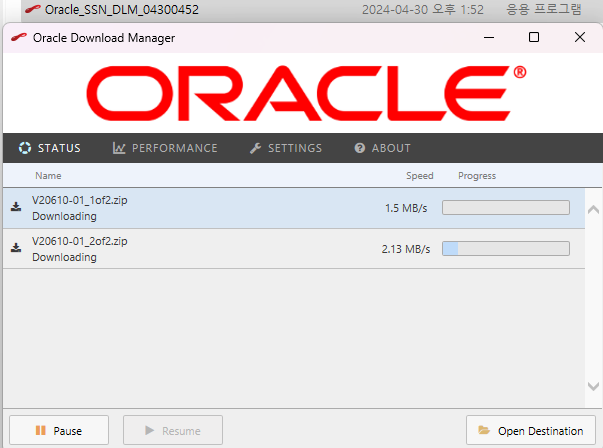Close the Oracle Download Manager window
This screenshot has width=603, height=448.
(x=580, y=37)
